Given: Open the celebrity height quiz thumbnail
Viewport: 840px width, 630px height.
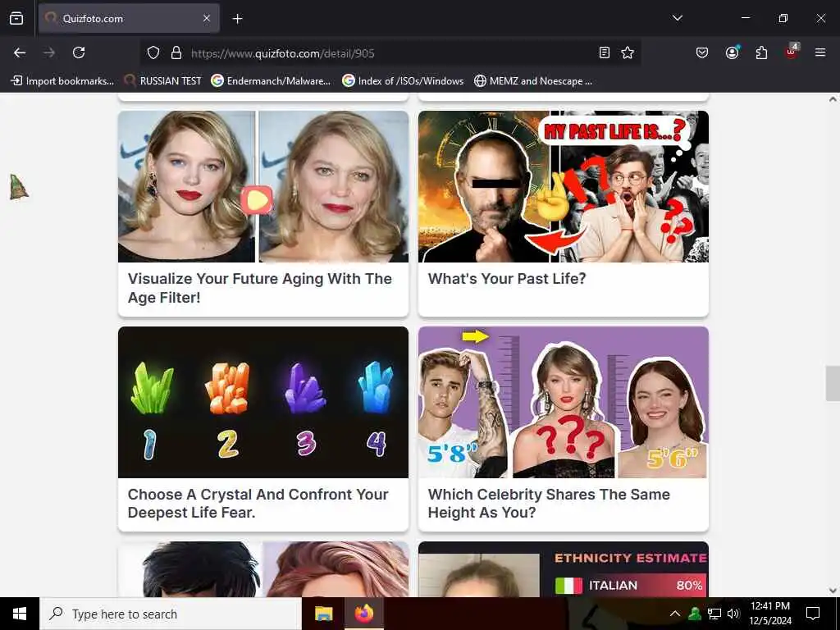Looking at the screenshot, I should click(563, 402).
